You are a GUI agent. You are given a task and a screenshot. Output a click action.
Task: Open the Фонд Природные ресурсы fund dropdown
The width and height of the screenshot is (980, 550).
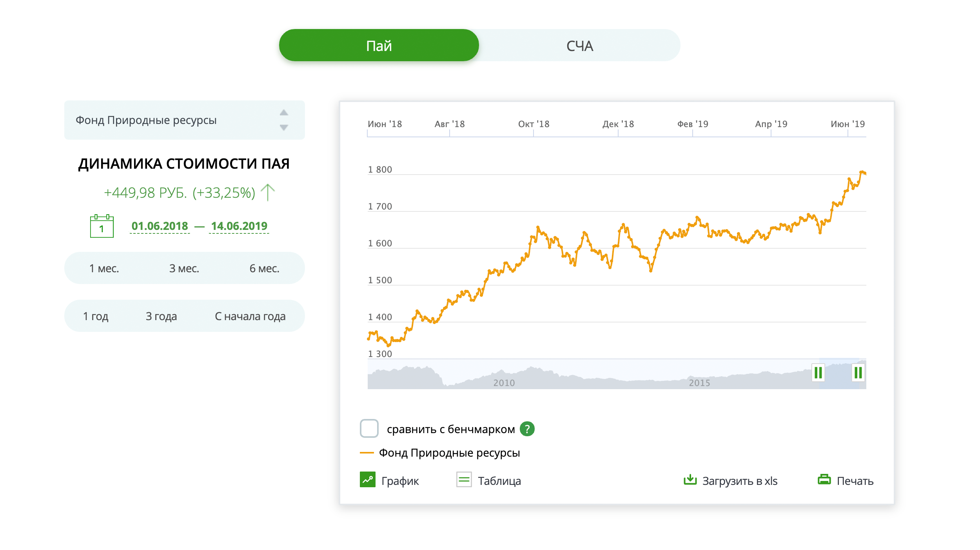(185, 120)
